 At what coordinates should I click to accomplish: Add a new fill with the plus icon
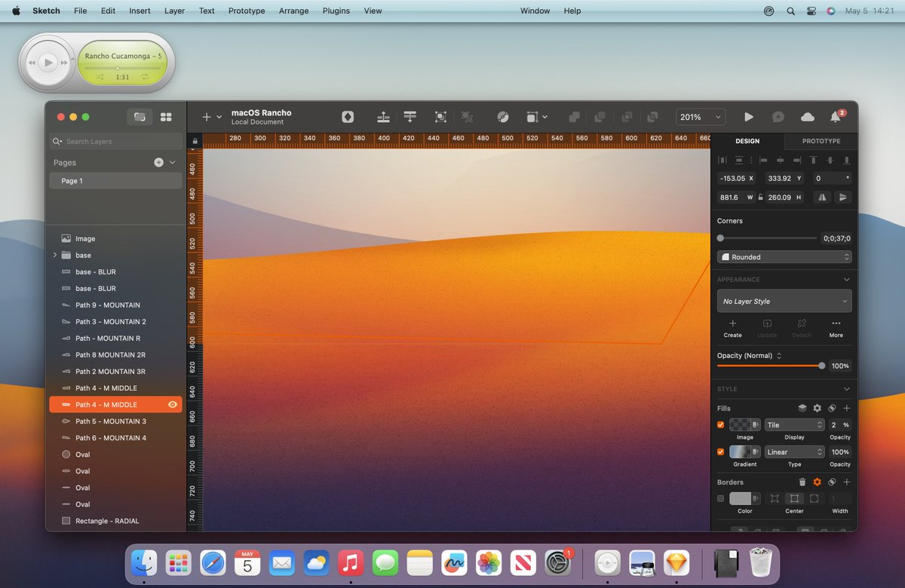[x=846, y=408]
